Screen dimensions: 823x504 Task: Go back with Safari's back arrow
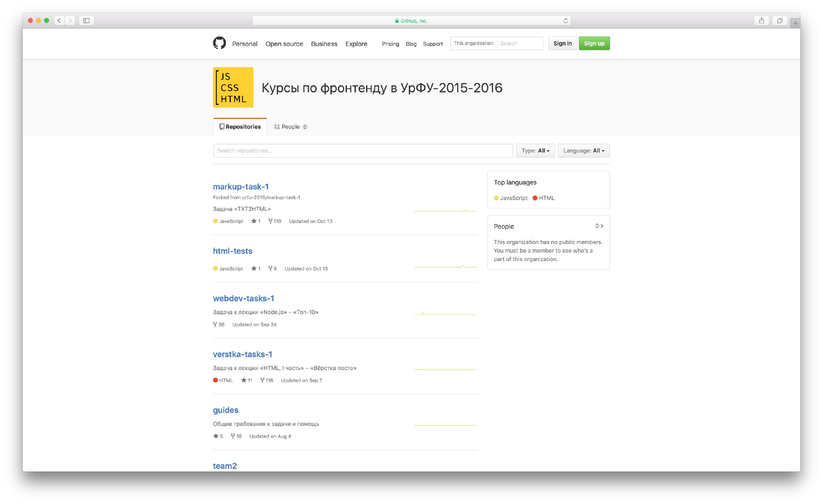point(59,21)
